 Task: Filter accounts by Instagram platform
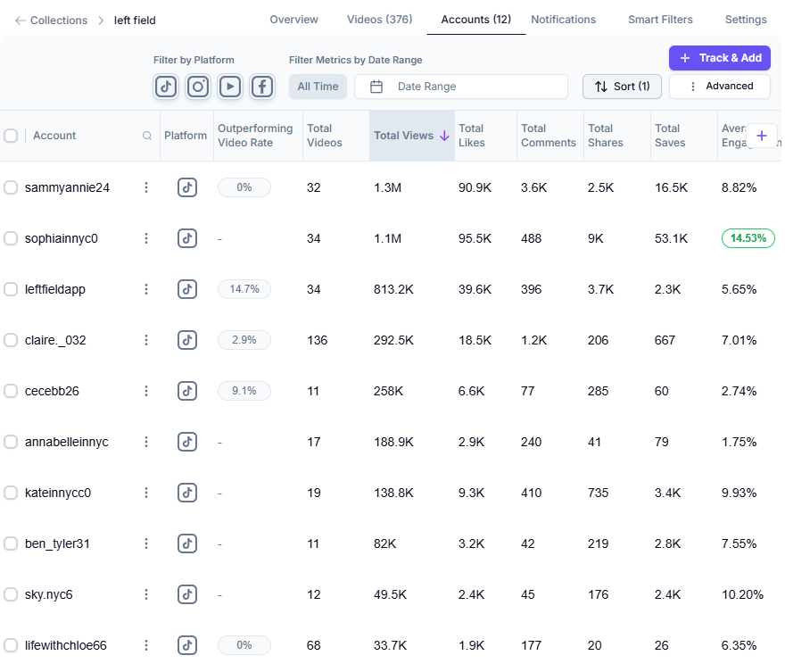point(198,87)
